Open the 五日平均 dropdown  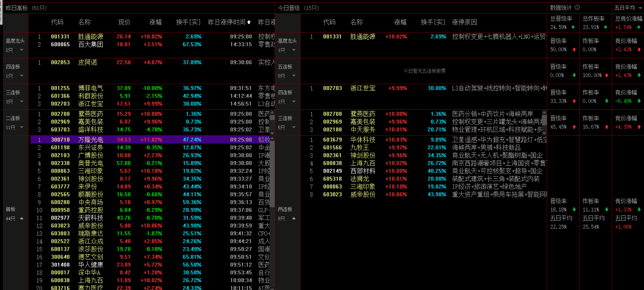640,8
